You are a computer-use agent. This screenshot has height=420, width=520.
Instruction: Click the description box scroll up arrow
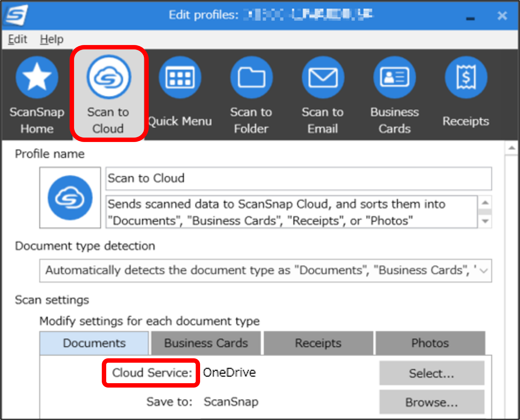coord(485,202)
